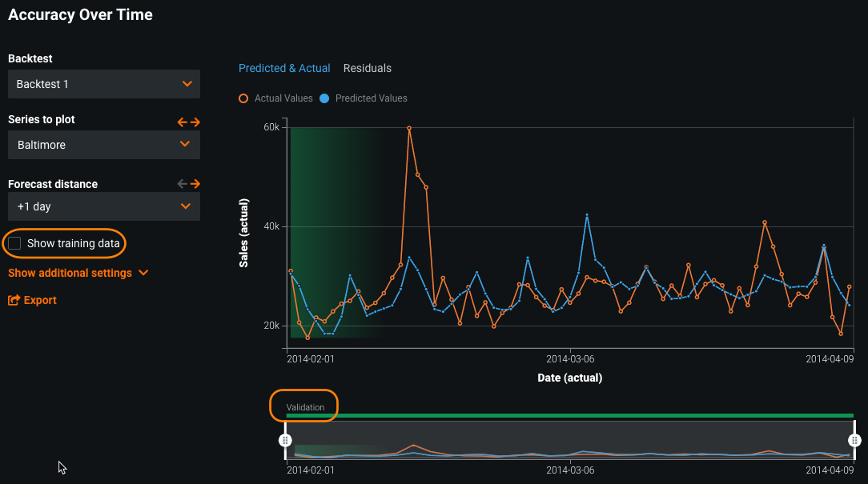Toggle Actual Values series via legend label
The height and width of the screenshot is (484, 868).
tap(283, 98)
